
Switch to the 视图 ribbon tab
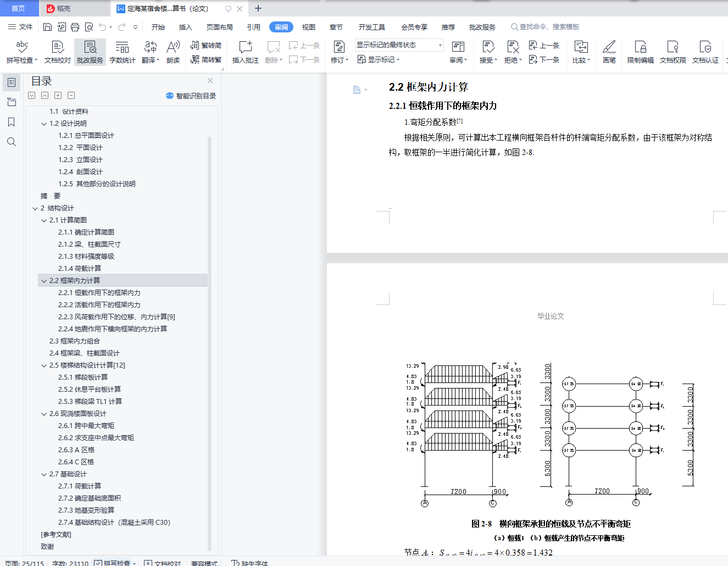tap(309, 27)
